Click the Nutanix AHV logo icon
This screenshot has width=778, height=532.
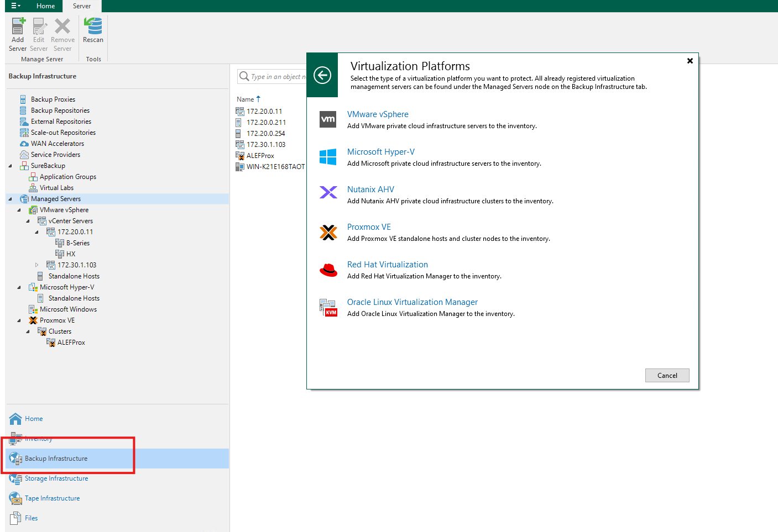click(x=328, y=192)
